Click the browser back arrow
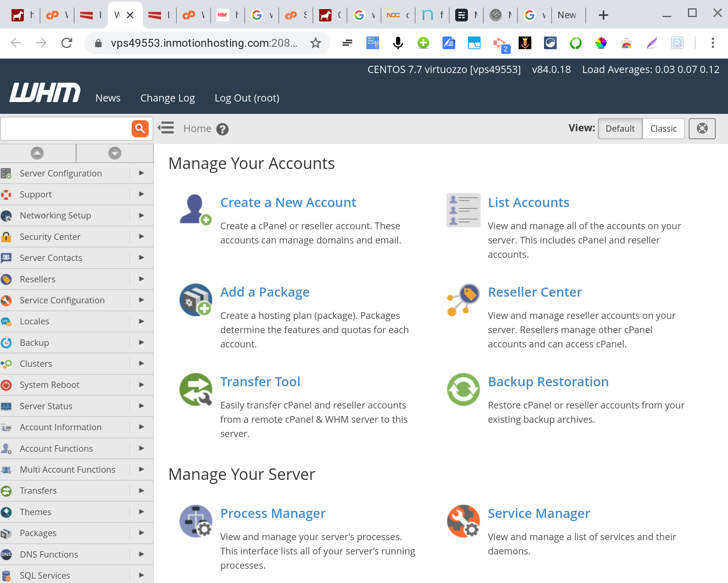This screenshot has height=583, width=728. 16,43
